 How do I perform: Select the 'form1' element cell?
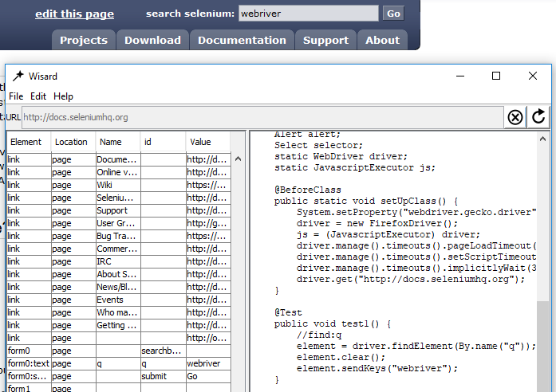pyautogui.click(x=29, y=388)
